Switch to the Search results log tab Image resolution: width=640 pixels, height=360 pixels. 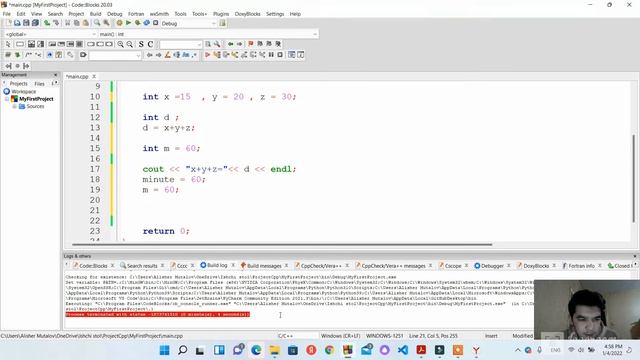click(142, 266)
